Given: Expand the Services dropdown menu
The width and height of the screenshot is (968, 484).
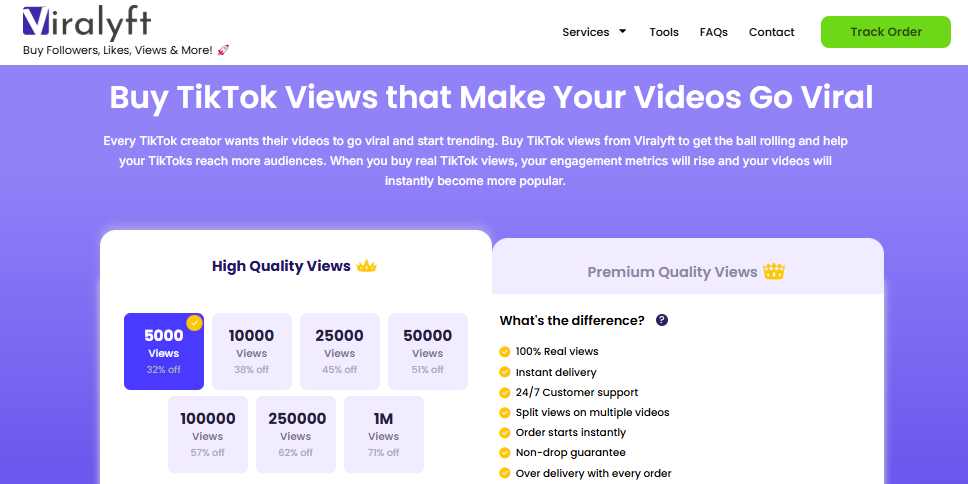Looking at the screenshot, I should 586,32.
